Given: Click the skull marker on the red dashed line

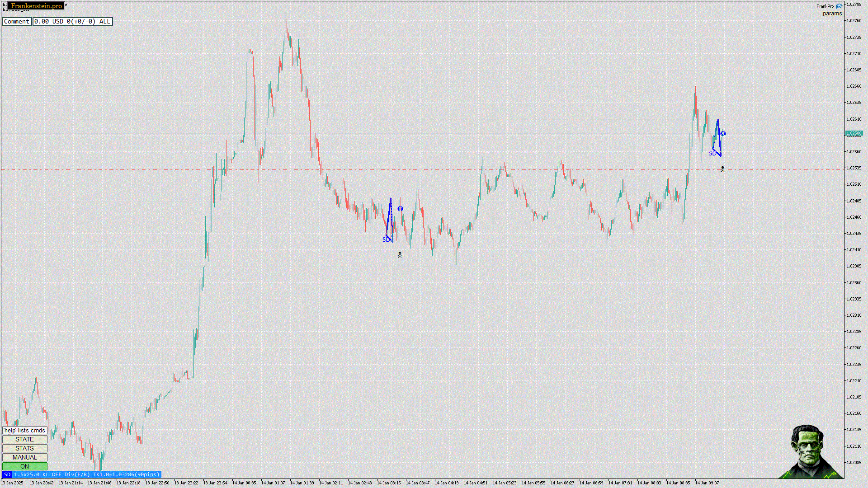Looking at the screenshot, I should 722,169.
